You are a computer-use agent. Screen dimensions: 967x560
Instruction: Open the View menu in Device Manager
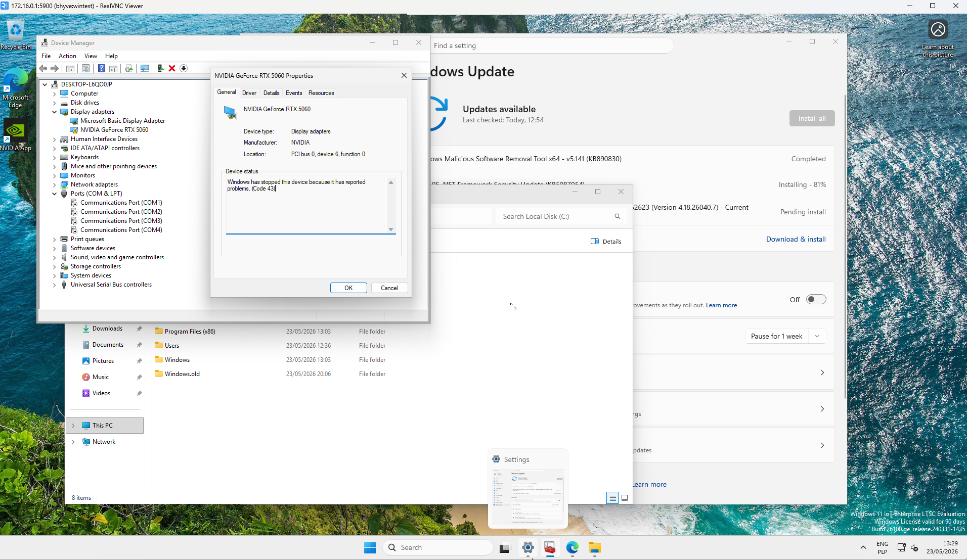(x=91, y=56)
